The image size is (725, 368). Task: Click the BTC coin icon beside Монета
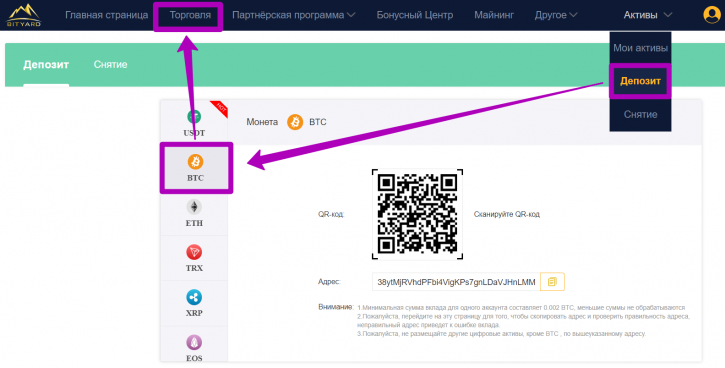tap(295, 123)
